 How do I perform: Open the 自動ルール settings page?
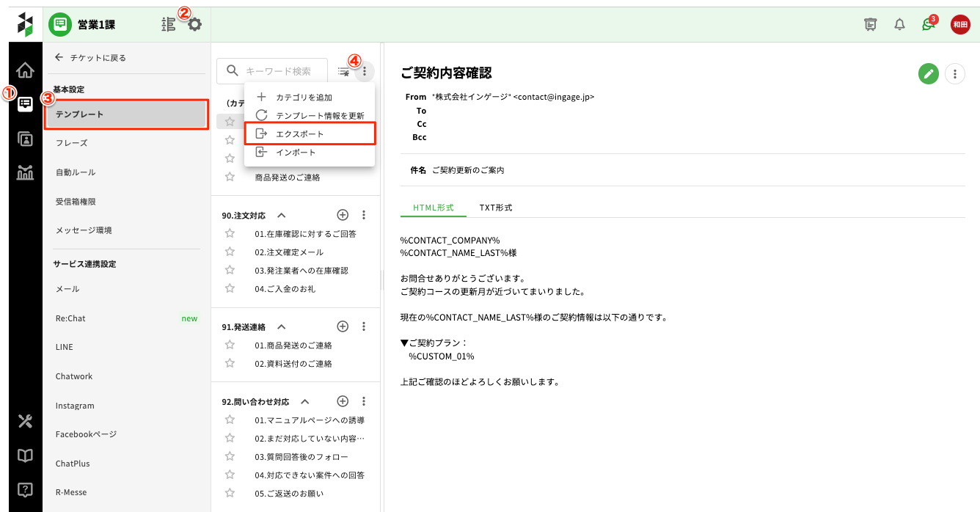coord(76,172)
